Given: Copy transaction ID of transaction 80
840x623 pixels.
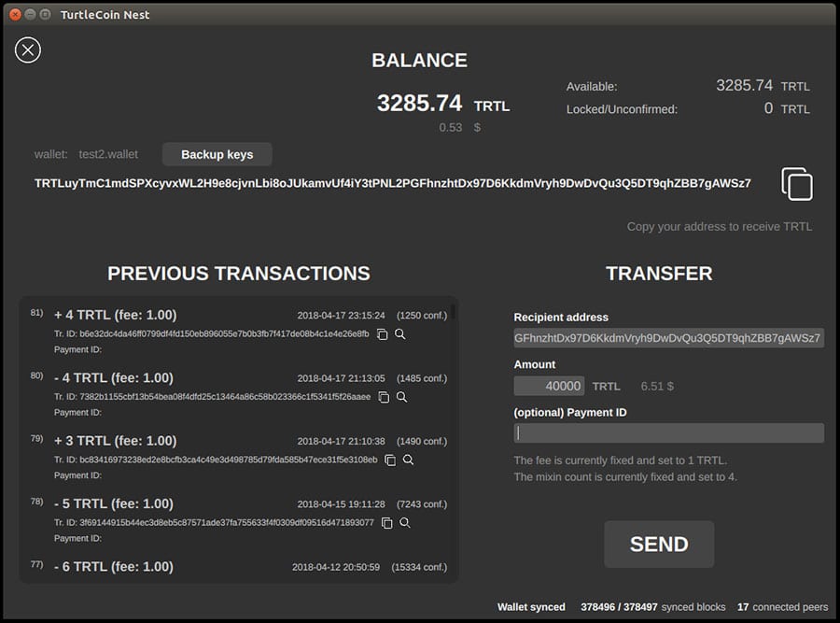Looking at the screenshot, I should click(384, 397).
